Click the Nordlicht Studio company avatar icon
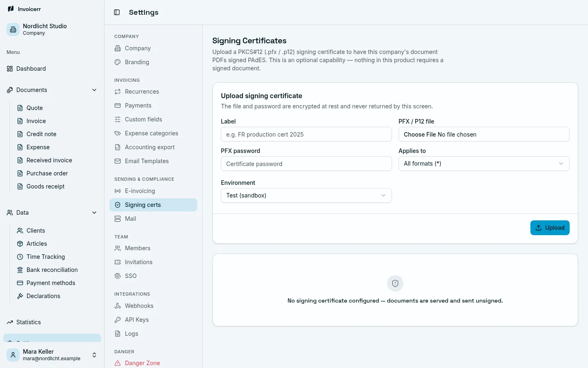The width and height of the screenshot is (588, 368). [13, 29]
